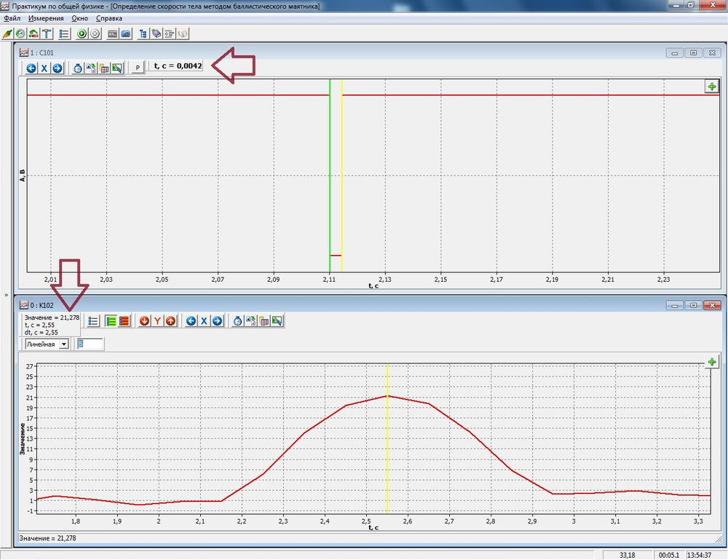Click the red down arrow Y button in K102
This screenshot has width=728, height=560.
pos(144,321)
